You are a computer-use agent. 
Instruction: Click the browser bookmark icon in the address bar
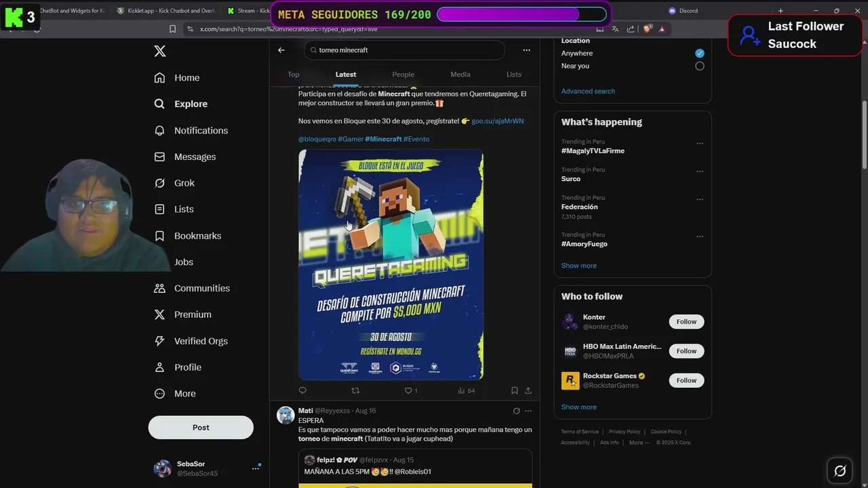172,29
